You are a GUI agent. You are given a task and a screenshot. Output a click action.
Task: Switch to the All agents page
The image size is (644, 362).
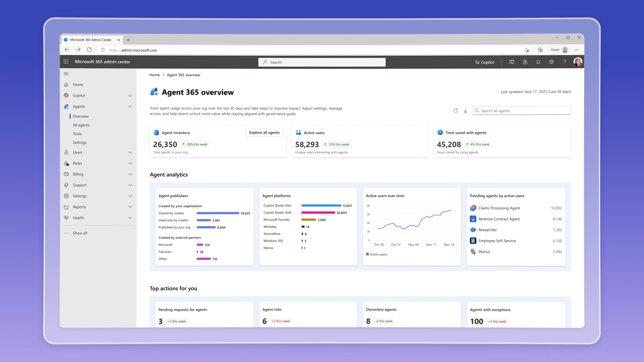tap(81, 125)
